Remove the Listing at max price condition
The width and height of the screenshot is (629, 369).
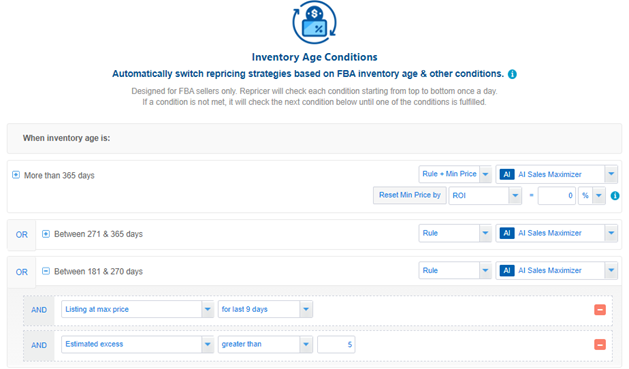click(x=600, y=310)
